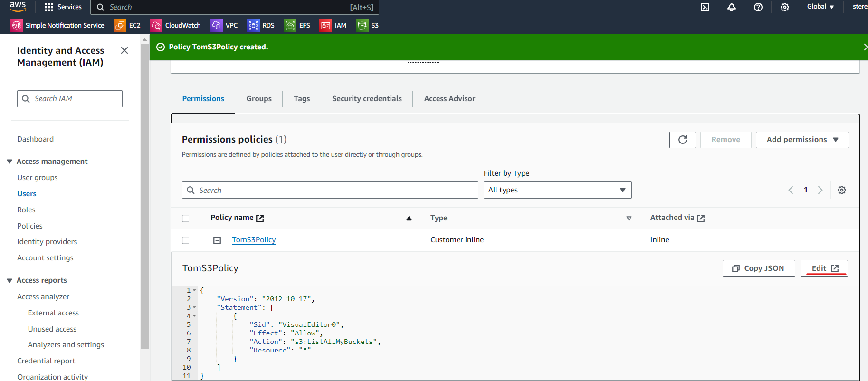The image size is (868, 381).
Task: Fold the Statement array at line 3
Action: coord(194,307)
